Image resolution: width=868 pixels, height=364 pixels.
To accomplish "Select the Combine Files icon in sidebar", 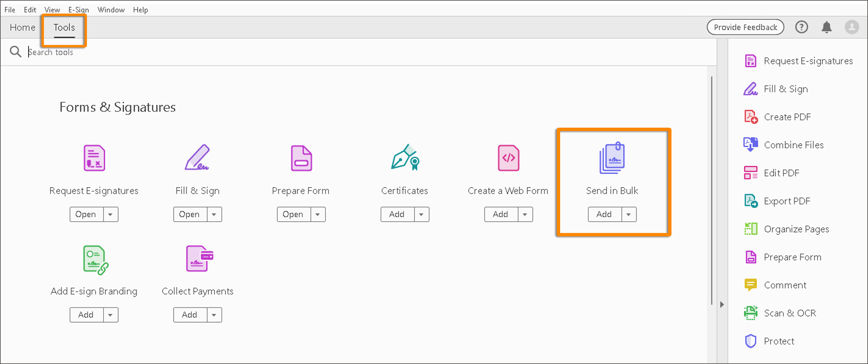I will 751,144.
